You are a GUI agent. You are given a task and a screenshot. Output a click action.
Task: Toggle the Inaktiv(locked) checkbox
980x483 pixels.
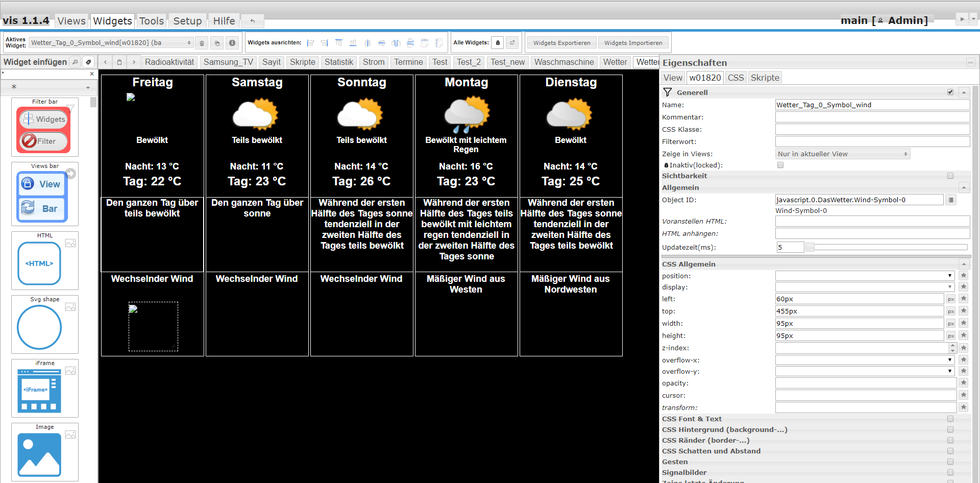[x=780, y=165]
